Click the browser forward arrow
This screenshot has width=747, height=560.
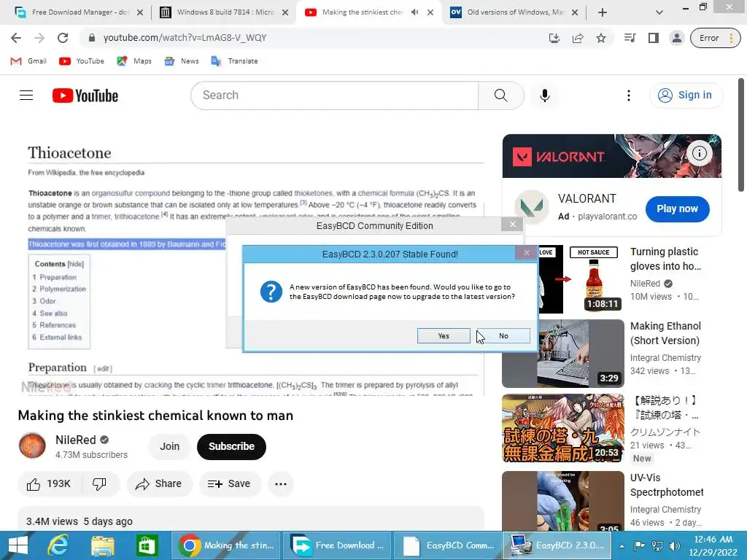pyautogui.click(x=39, y=38)
